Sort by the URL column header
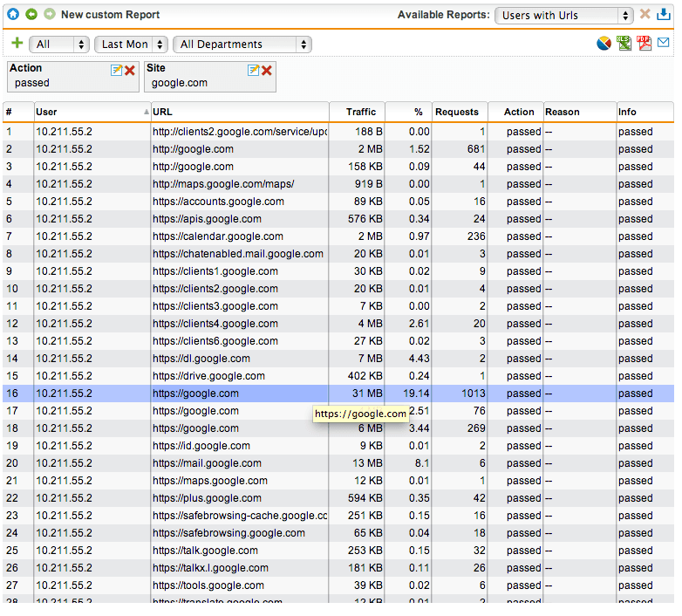This screenshot has width=682, height=616. point(240,112)
